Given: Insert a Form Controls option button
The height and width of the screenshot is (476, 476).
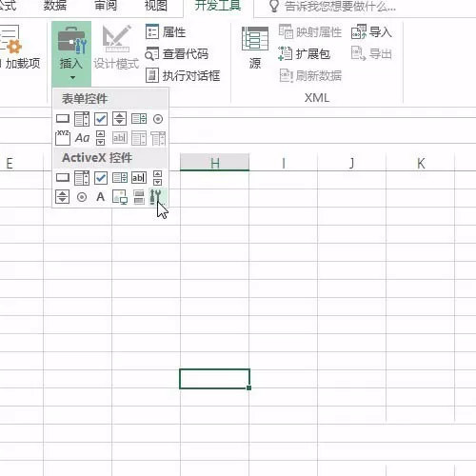Looking at the screenshot, I should point(158,119).
